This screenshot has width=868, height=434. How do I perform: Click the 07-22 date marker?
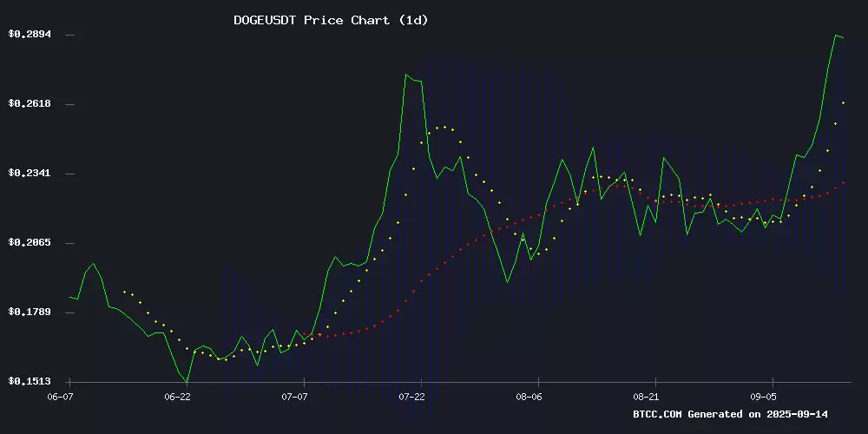pyautogui.click(x=412, y=397)
